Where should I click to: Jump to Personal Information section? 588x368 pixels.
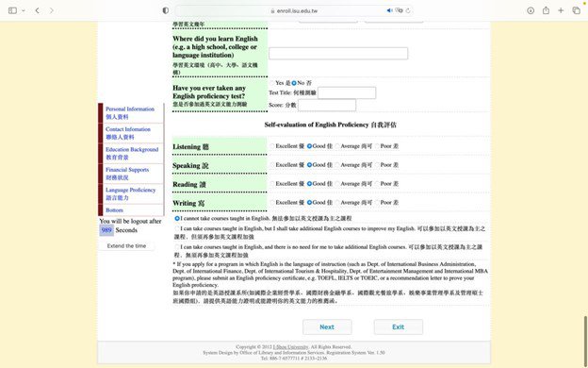(x=130, y=112)
